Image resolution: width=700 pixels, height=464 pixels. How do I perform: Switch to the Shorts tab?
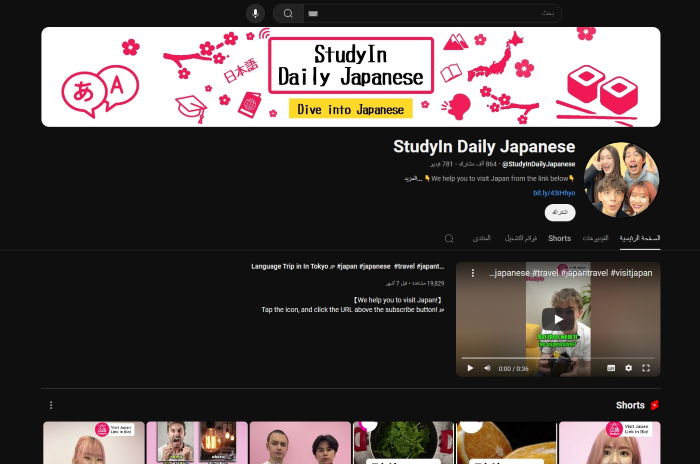[x=559, y=238]
